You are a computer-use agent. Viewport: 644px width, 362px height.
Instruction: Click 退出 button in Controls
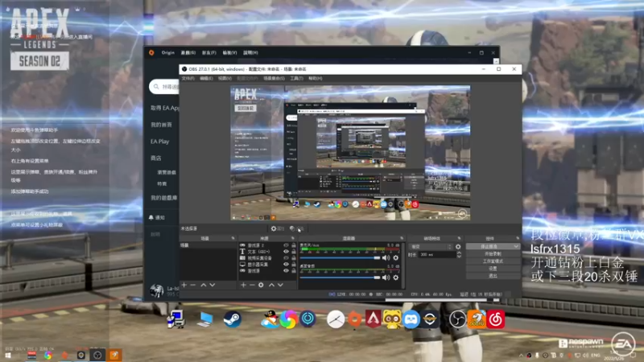click(x=493, y=276)
